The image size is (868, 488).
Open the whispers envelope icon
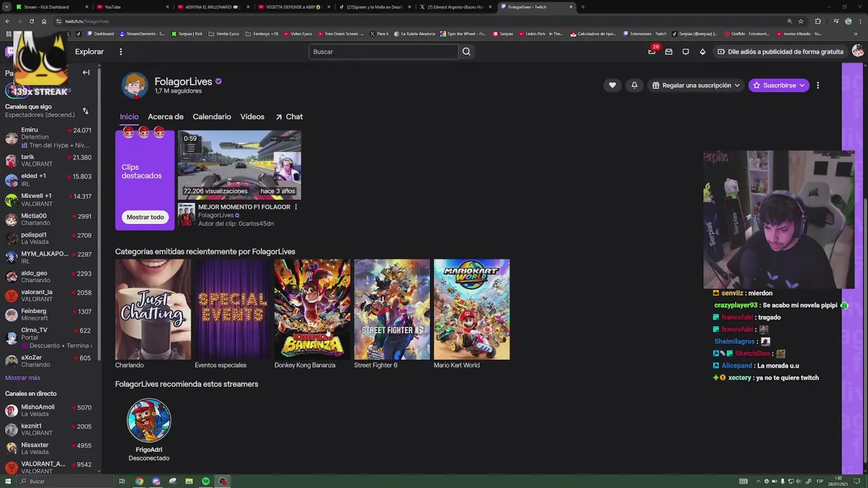point(669,52)
